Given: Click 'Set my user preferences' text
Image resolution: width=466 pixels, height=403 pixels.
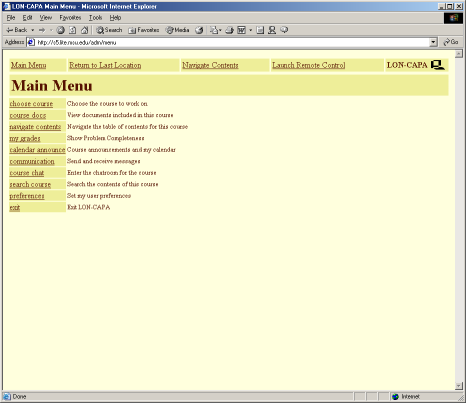Looking at the screenshot, I should coord(99,196).
